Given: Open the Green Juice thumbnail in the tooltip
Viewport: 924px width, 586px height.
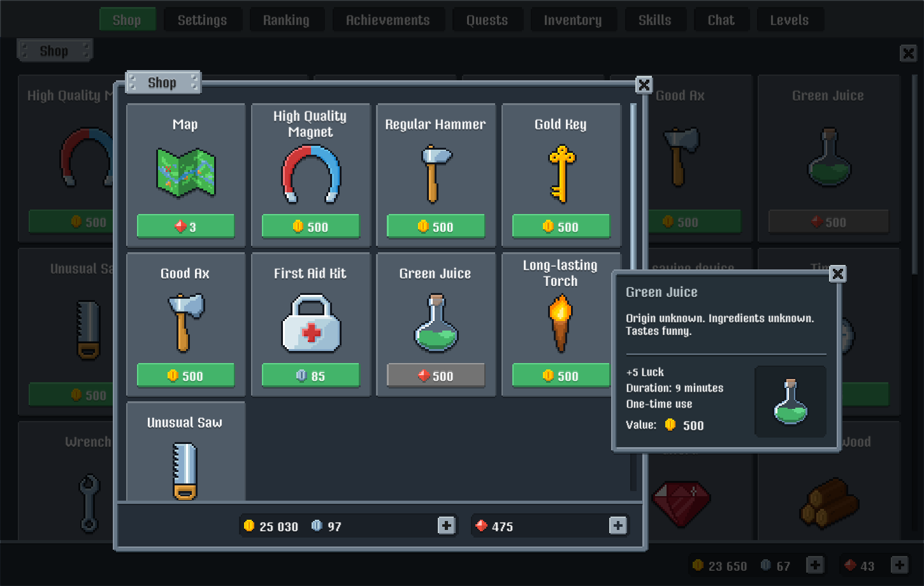Looking at the screenshot, I should pyautogui.click(x=790, y=401).
